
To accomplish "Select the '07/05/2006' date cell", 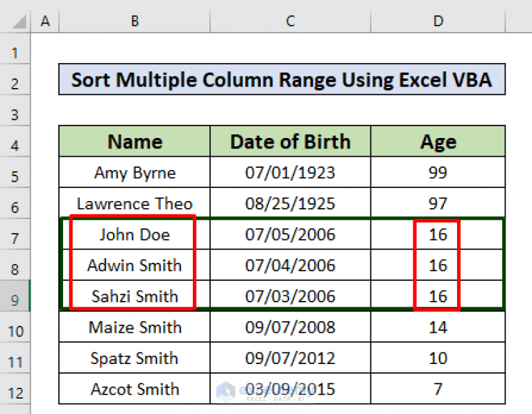I will point(291,234).
